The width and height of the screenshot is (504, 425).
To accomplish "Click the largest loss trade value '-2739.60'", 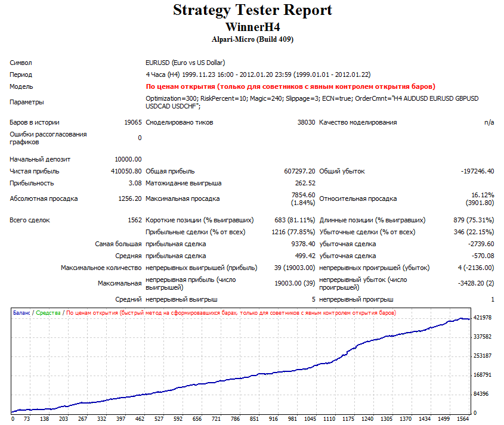I will pyautogui.click(x=481, y=244).
